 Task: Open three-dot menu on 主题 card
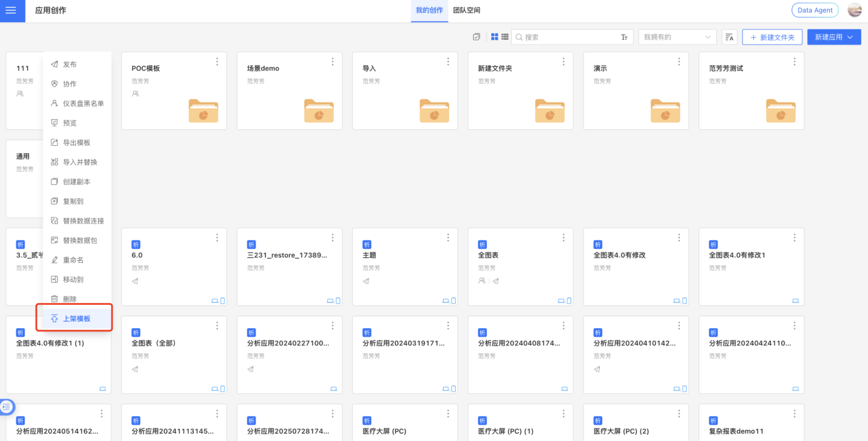(x=448, y=238)
